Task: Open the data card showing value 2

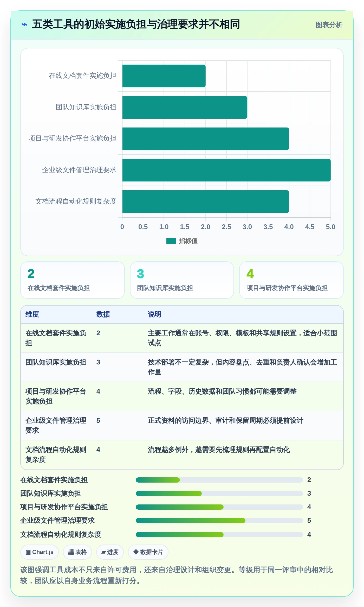Action: (x=73, y=280)
